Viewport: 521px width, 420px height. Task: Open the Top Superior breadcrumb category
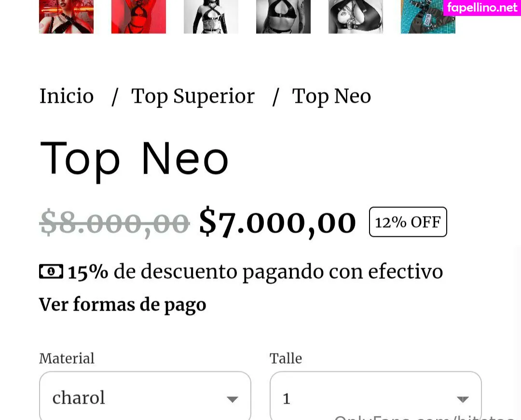(x=192, y=97)
